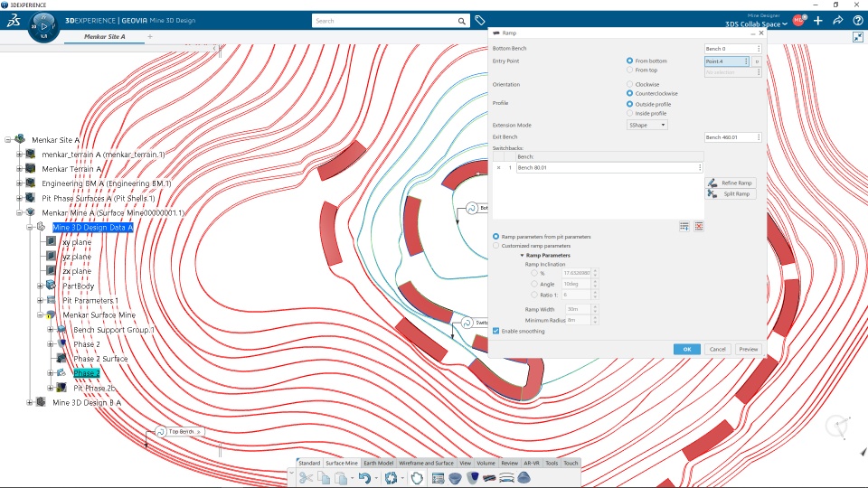Click the Update refresh icon in toolbar

(392, 477)
